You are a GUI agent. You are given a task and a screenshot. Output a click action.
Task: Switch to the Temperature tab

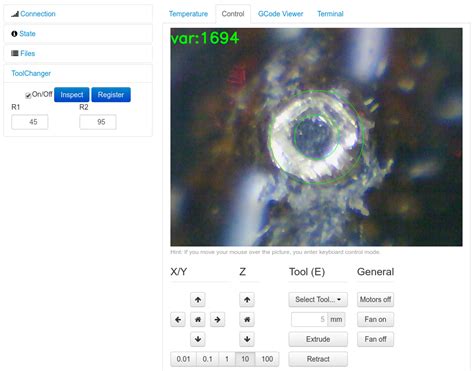click(188, 14)
